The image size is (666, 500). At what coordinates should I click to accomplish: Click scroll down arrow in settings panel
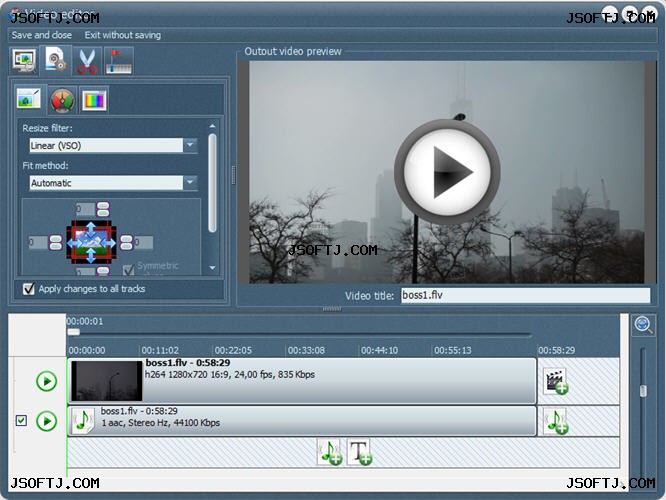click(x=212, y=268)
